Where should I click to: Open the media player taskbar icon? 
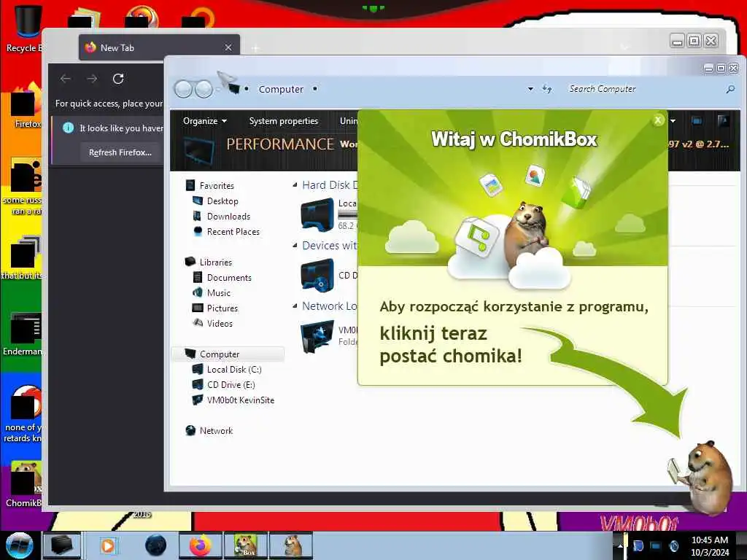(108, 545)
